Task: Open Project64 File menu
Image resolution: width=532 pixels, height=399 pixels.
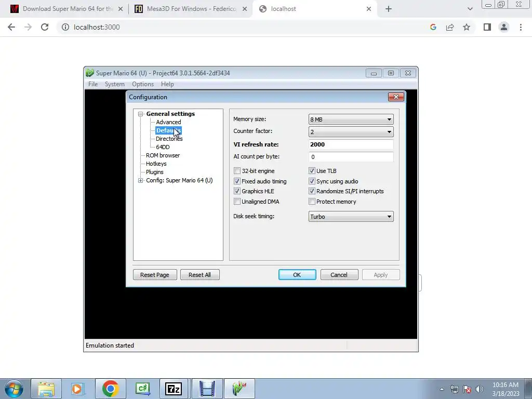Action: [x=93, y=84]
